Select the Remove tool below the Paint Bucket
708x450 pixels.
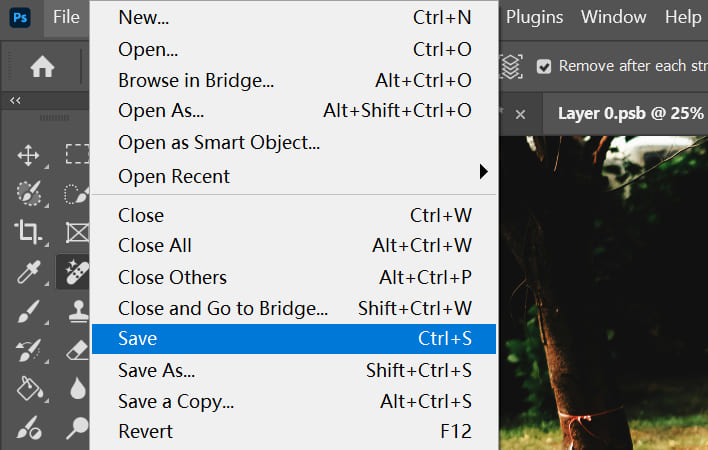pyautogui.click(x=29, y=428)
